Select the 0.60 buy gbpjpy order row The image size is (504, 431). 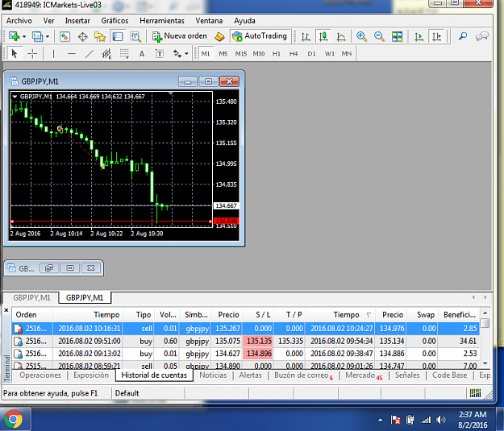click(246, 341)
